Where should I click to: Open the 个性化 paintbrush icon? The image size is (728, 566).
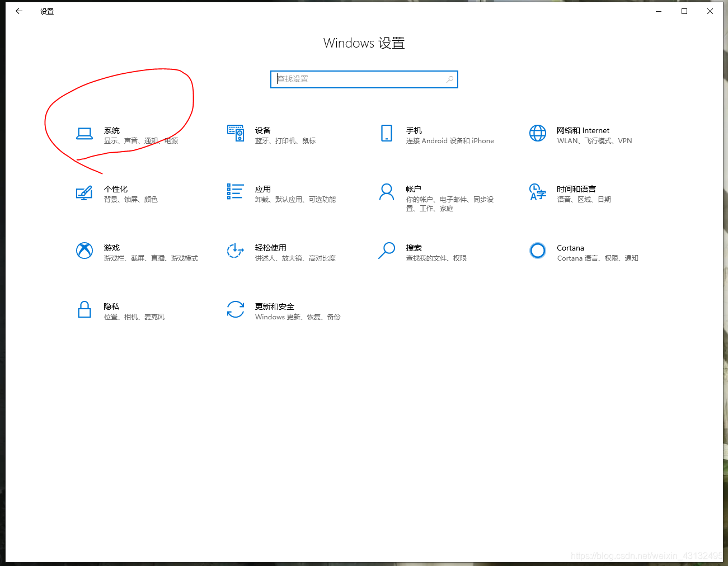click(84, 193)
